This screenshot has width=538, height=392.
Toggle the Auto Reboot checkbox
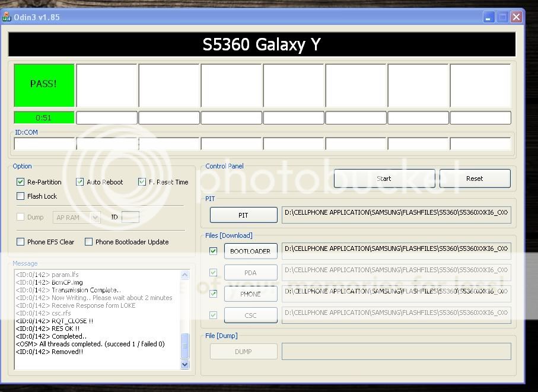(x=79, y=182)
